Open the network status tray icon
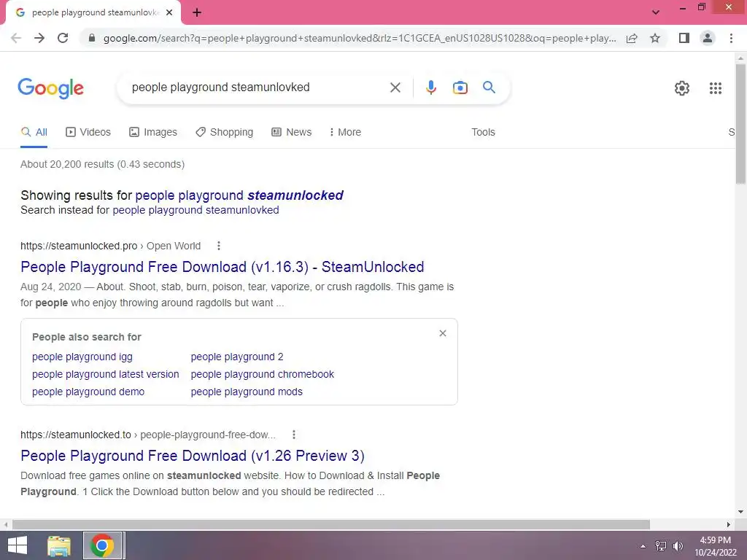747x560 pixels. click(660, 546)
